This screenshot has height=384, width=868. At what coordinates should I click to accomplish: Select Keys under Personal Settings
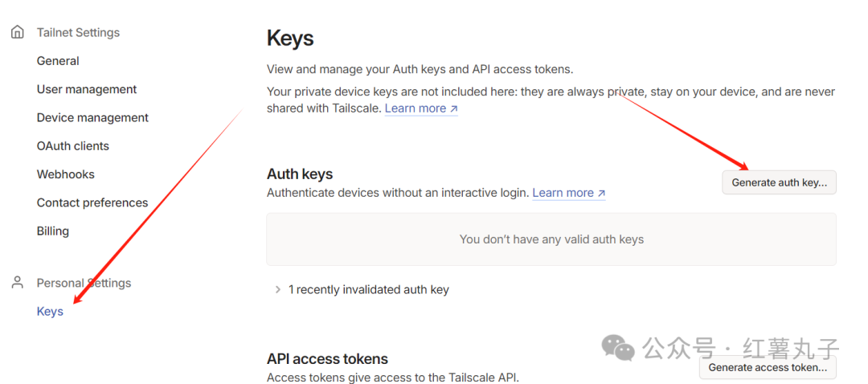click(x=50, y=312)
